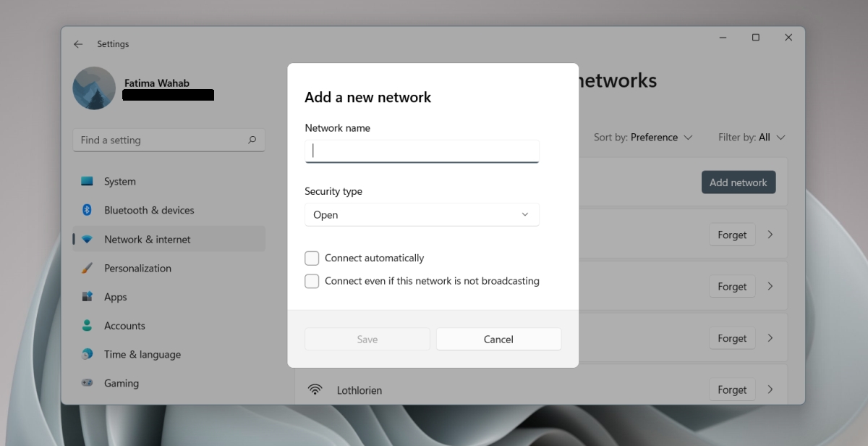Open the Filter by All dropdown
This screenshot has width=868, height=446.
752,137
